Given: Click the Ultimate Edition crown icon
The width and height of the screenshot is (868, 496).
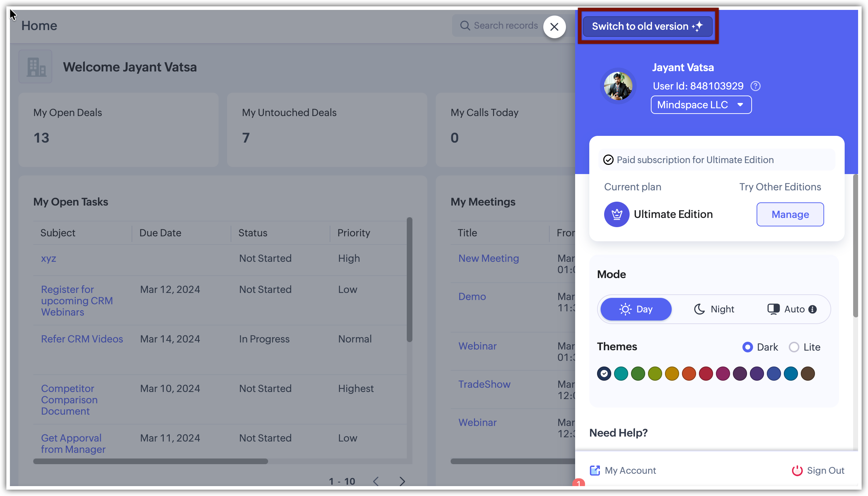Looking at the screenshot, I should (x=617, y=214).
